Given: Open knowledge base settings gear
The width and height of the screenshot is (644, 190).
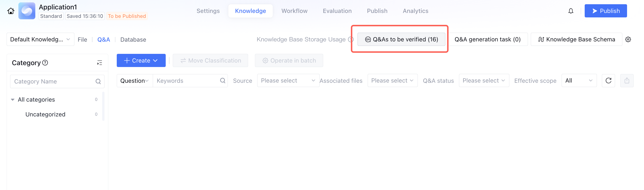Looking at the screenshot, I should tap(628, 40).
